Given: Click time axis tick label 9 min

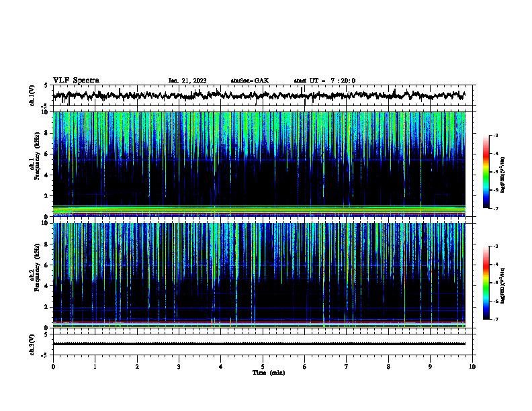Looking at the screenshot, I should click(x=430, y=367).
